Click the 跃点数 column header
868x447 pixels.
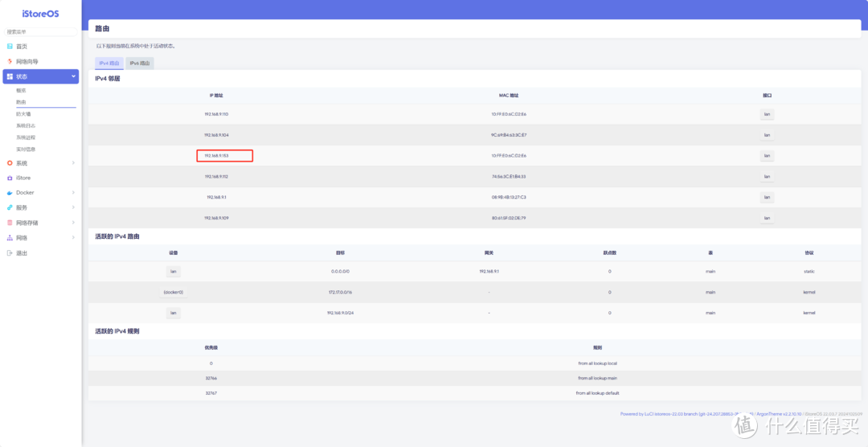[x=609, y=252]
